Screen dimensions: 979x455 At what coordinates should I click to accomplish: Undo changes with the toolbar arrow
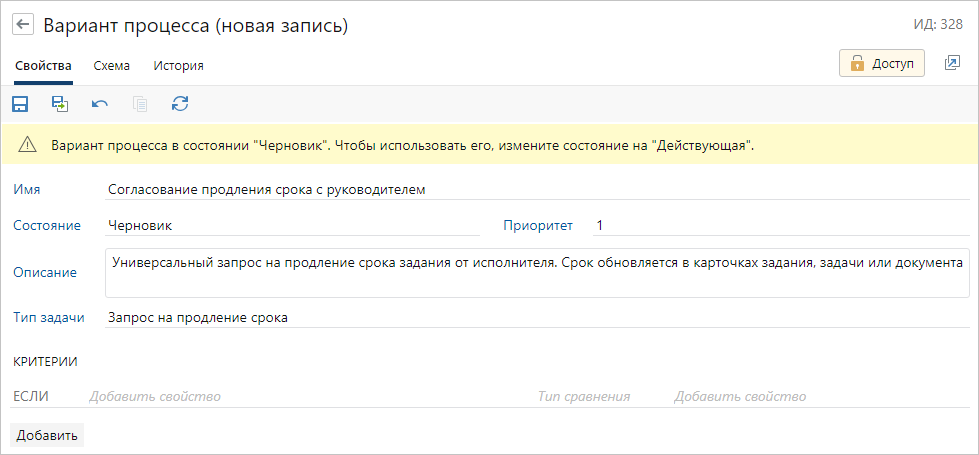(x=100, y=103)
